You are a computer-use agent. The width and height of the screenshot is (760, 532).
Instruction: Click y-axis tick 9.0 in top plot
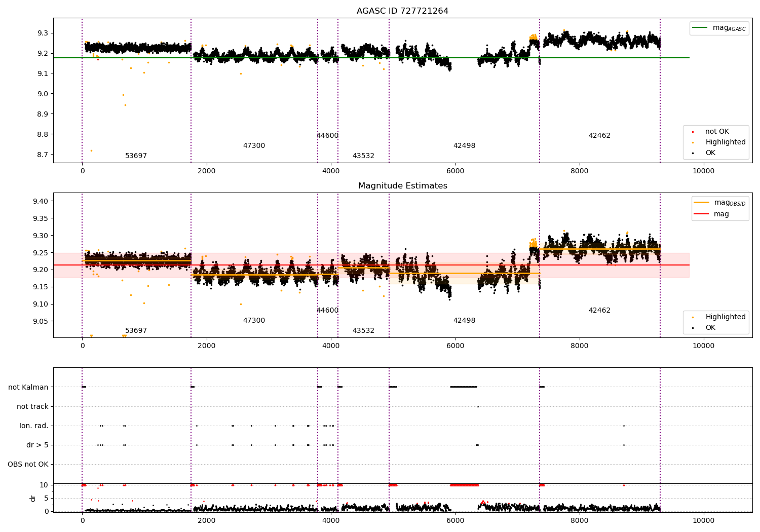[x=42, y=94]
